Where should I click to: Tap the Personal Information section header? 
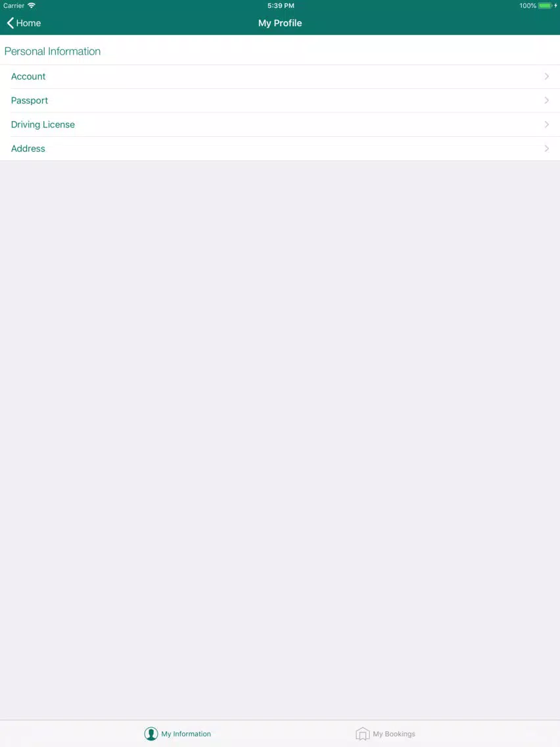coord(53,51)
